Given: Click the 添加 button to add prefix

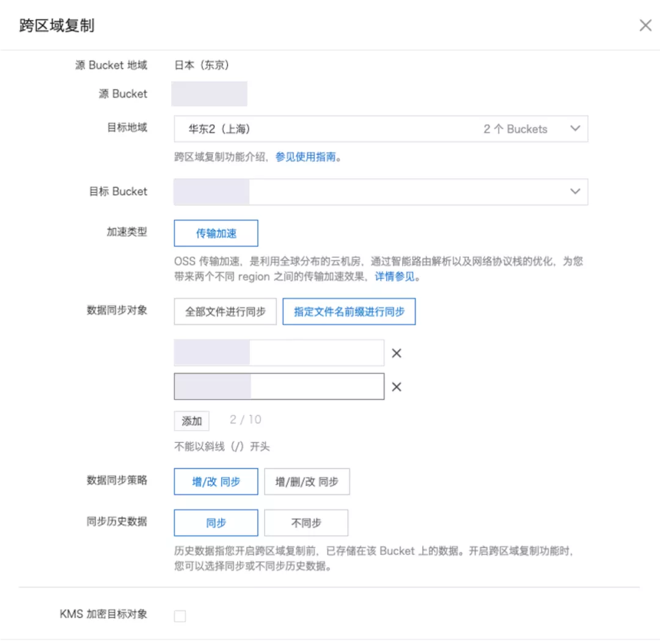Looking at the screenshot, I should point(191,421).
